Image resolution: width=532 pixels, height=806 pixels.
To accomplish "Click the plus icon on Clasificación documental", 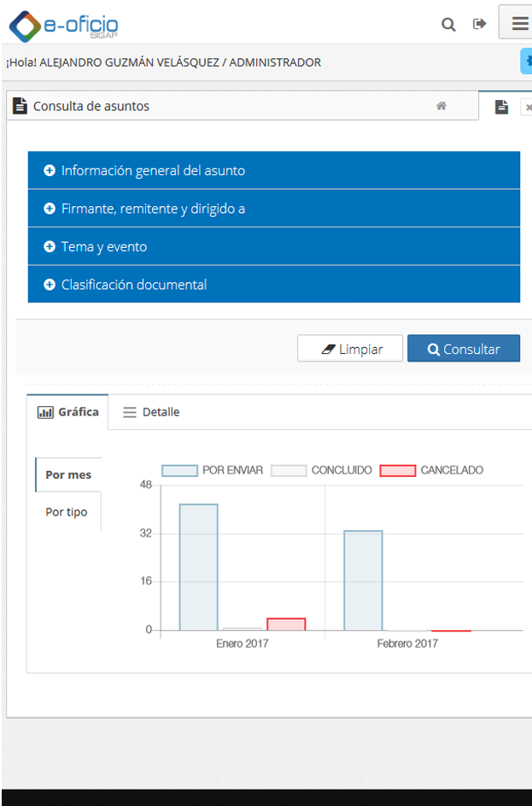I will (50, 285).
